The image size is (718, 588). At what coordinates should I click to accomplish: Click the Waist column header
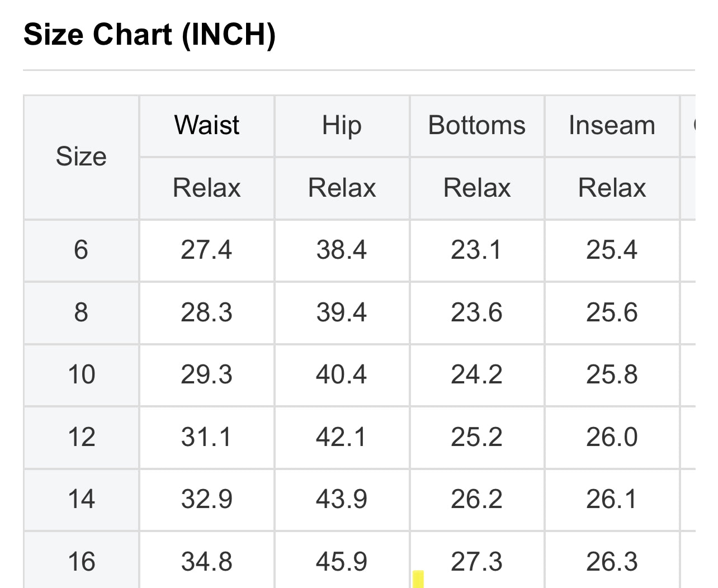(206, 125)
